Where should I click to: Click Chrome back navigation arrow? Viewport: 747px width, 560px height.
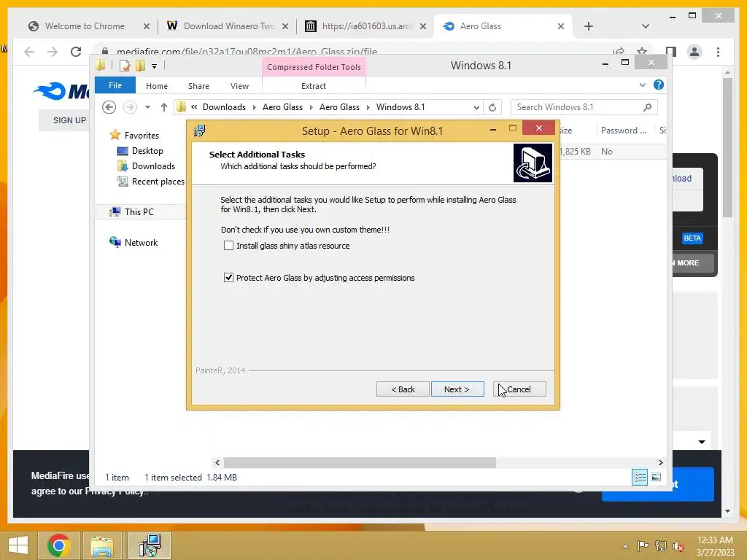click(x=29, y=52)
